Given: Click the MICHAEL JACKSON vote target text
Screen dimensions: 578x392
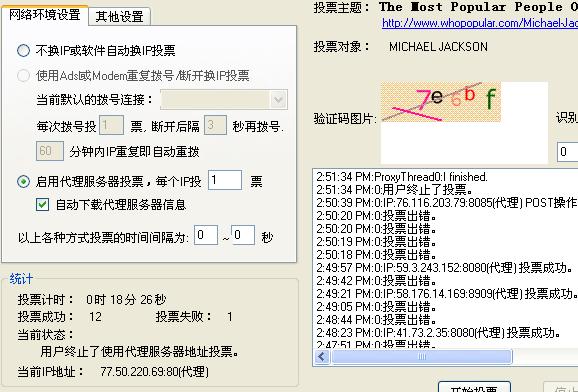Looking at the screenshot, I should pyautogui.click(x=438, y=47).
